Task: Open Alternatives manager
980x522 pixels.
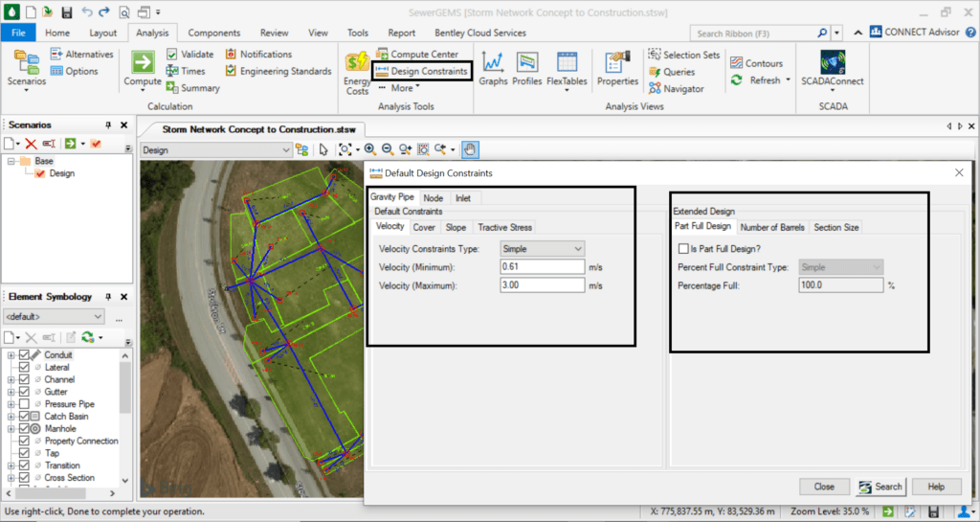Action: 82,55
